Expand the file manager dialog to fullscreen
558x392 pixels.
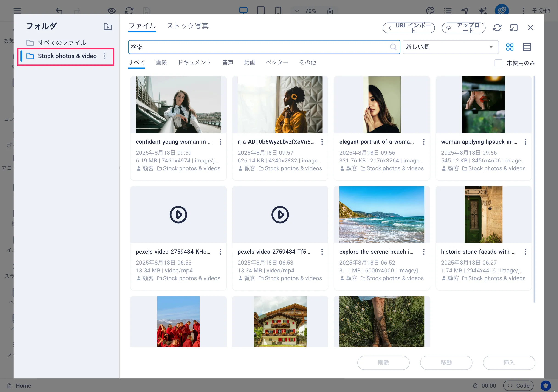pyautogui.click(x=513, y=28)
